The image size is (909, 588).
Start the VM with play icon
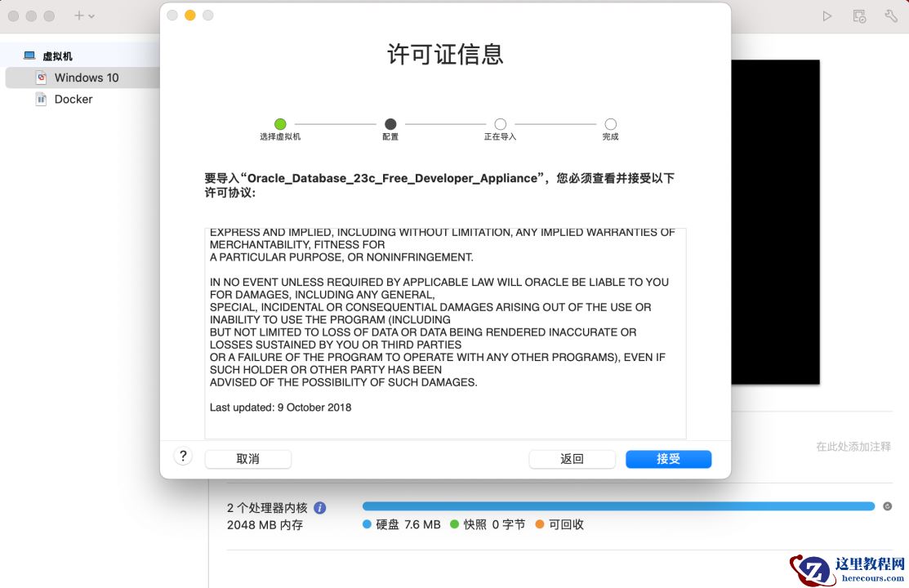[827, 16]
